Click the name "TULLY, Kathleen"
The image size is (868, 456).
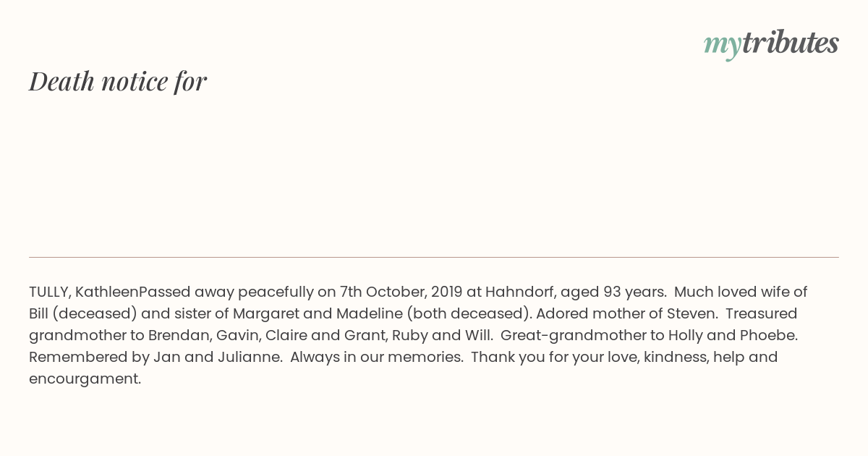pyautogui.click(x=84, y=292)
